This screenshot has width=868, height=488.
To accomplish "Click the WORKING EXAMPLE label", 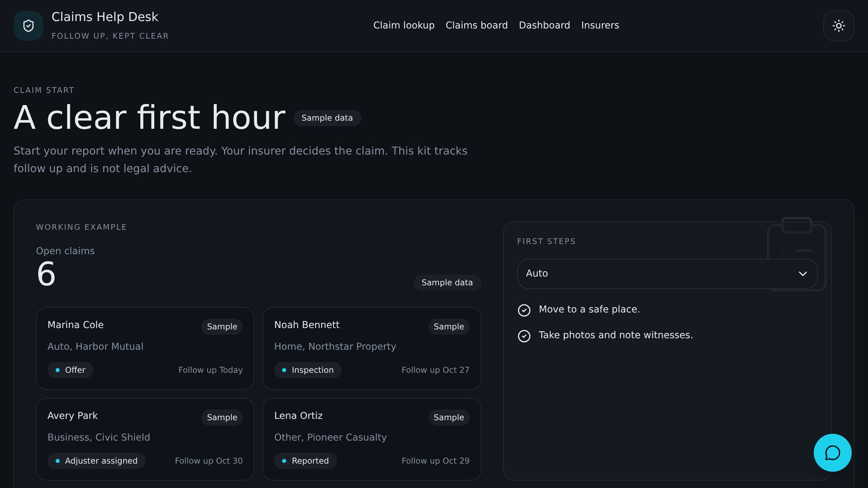I will tap(81, 227).
